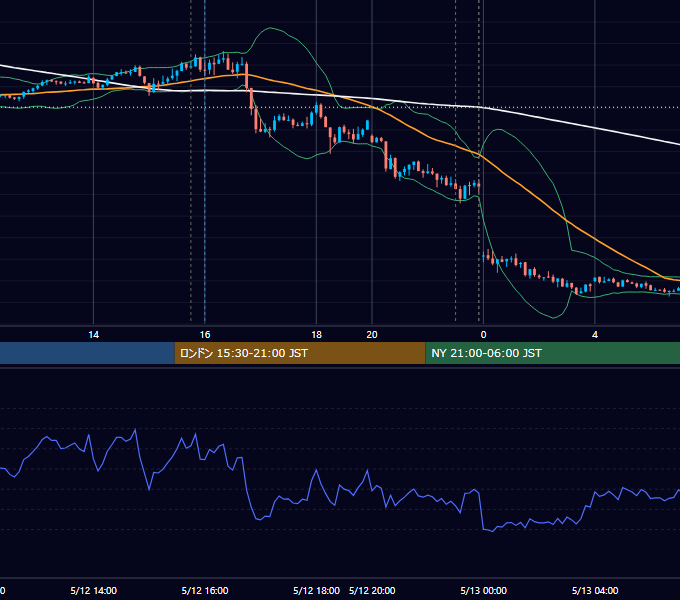Click the 18 hour label on chart axis
This screenshot has width=680, height=600.
(x=317, y=335)
